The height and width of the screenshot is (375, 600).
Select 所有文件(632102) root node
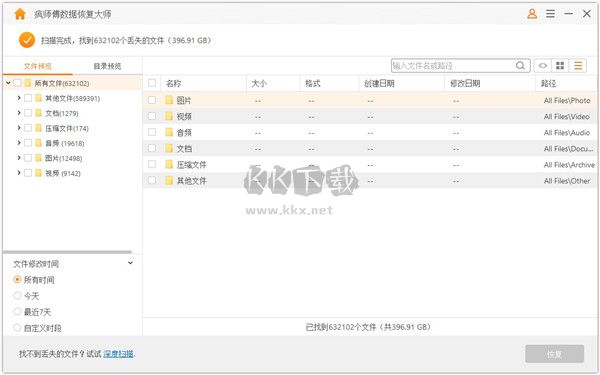pos(62,83)
